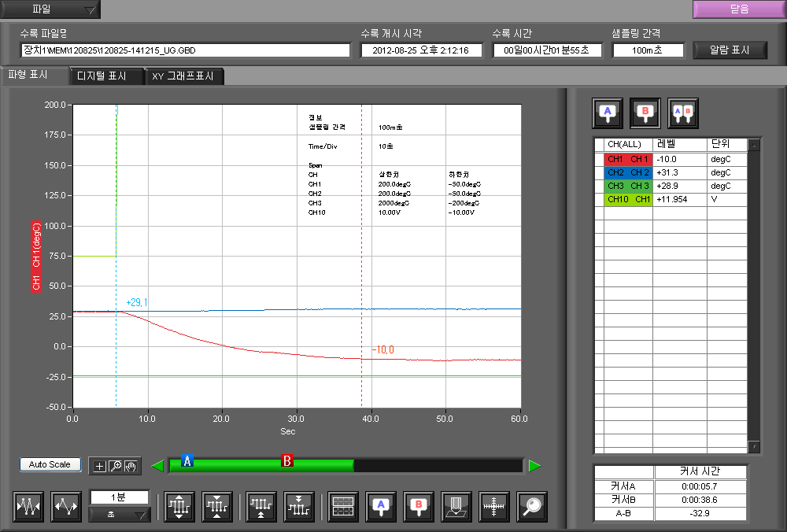Screen dimensions: 787x532
Task: Click the table grid layout icon
Action: point(343,508)
